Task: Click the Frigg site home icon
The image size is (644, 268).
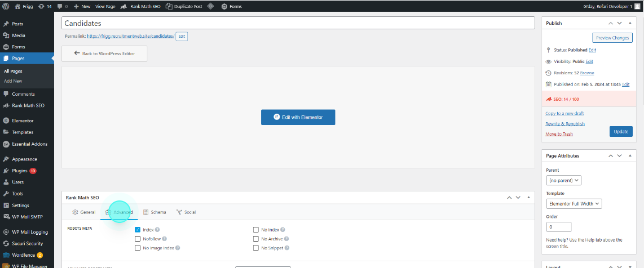Action: (17, 6)
